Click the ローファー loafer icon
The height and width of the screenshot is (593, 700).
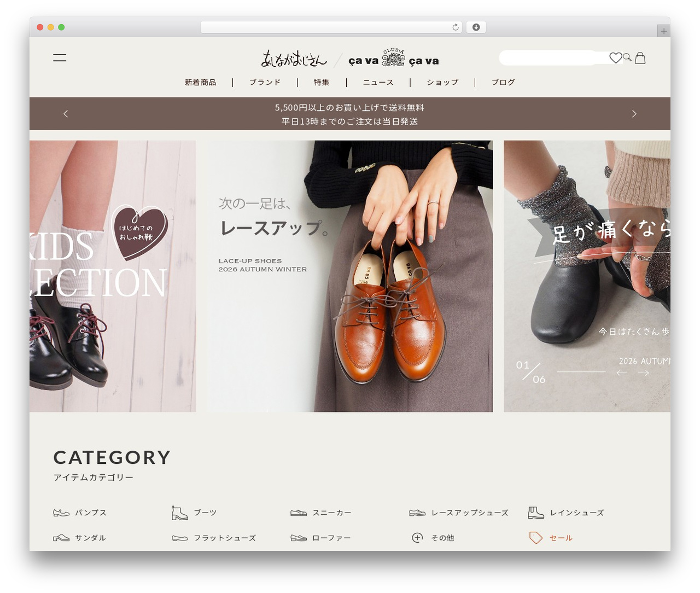299,538
